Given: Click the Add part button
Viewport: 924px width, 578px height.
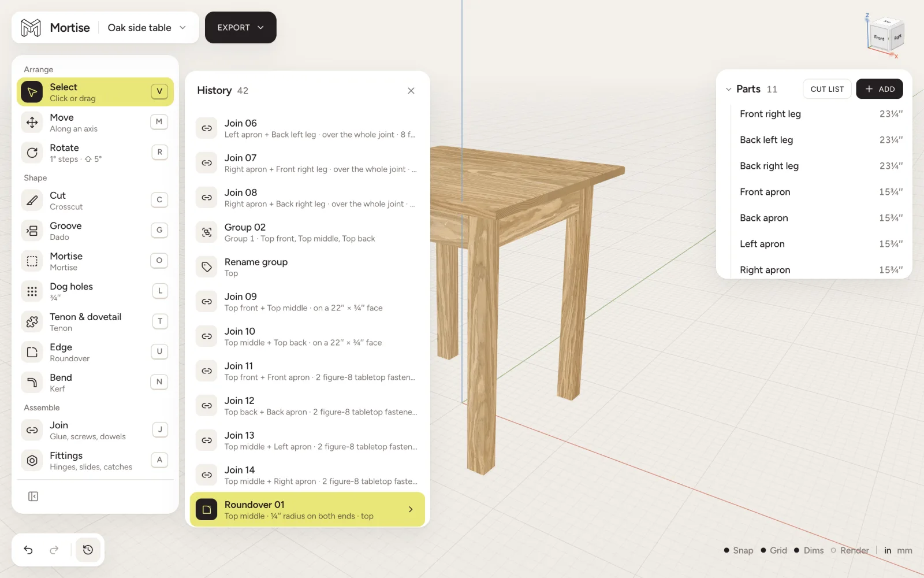Looking at the screenshot, I should click(x=880, y=89).
